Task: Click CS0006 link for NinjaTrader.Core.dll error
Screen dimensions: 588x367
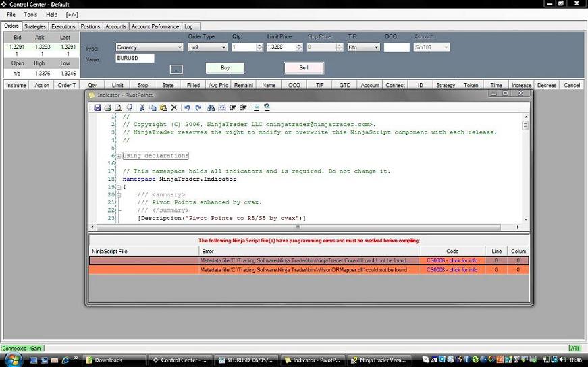Action: tap(452, 260)
